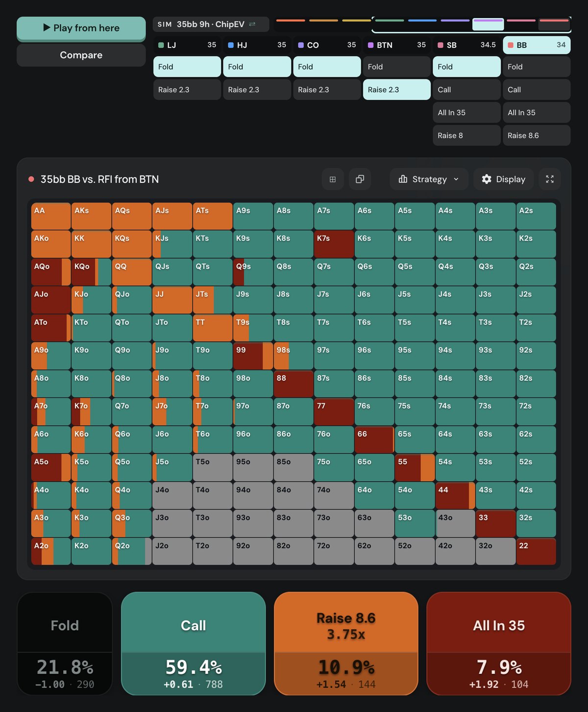Image resolution: width=588 pixels, height=712 pixels.
Task: Click the red dot beside the chart title
Action: click(x=31, y=179)
